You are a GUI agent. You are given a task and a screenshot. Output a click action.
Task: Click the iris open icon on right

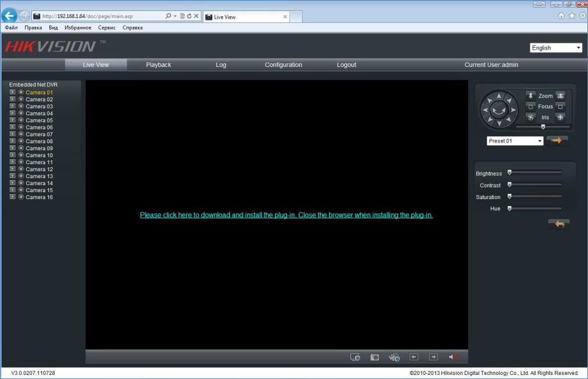(x=560, y=117)
